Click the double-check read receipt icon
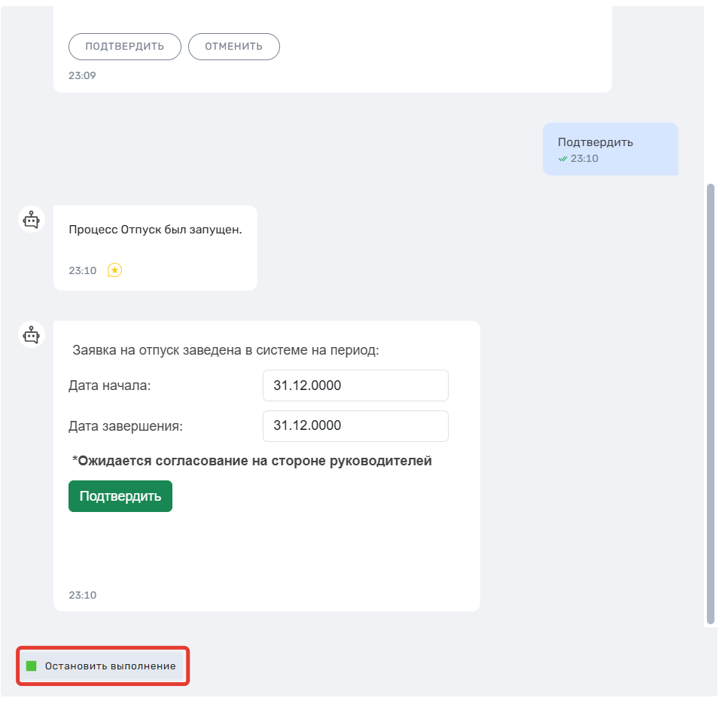728x701 pixels. point(562,159)
